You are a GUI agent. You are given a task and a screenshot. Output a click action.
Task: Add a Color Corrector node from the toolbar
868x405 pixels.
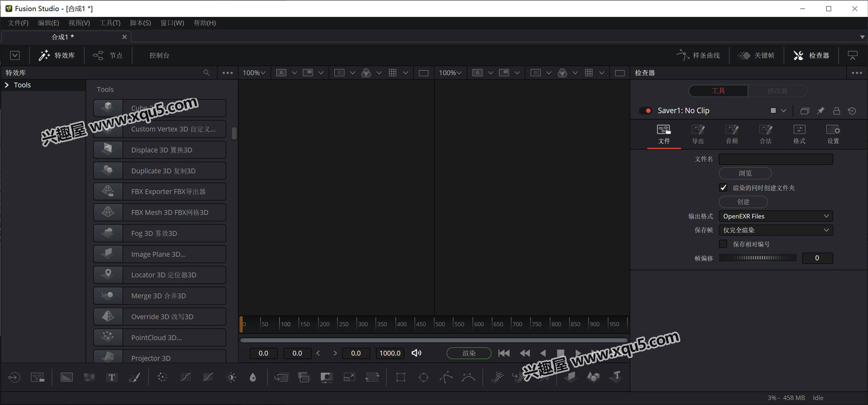[x=162, y=377]
